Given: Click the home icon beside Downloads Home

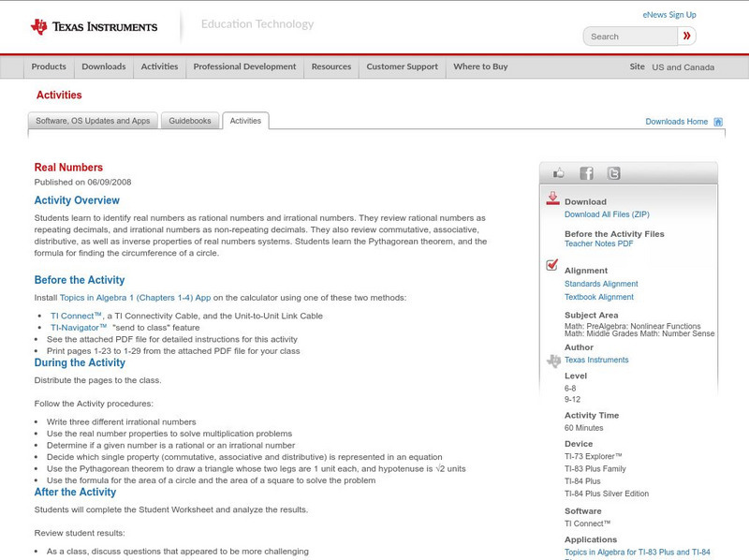Looking at the screenshot, I should (718, 122).
